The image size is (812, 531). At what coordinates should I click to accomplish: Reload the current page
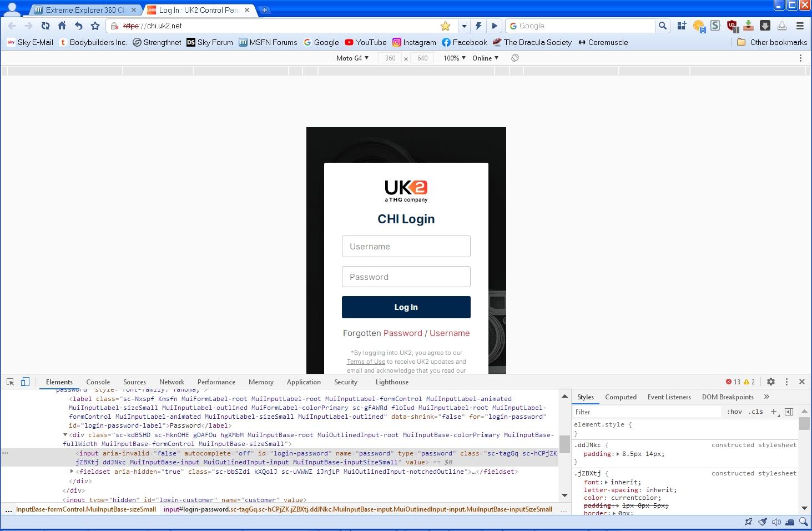point(46,26)
